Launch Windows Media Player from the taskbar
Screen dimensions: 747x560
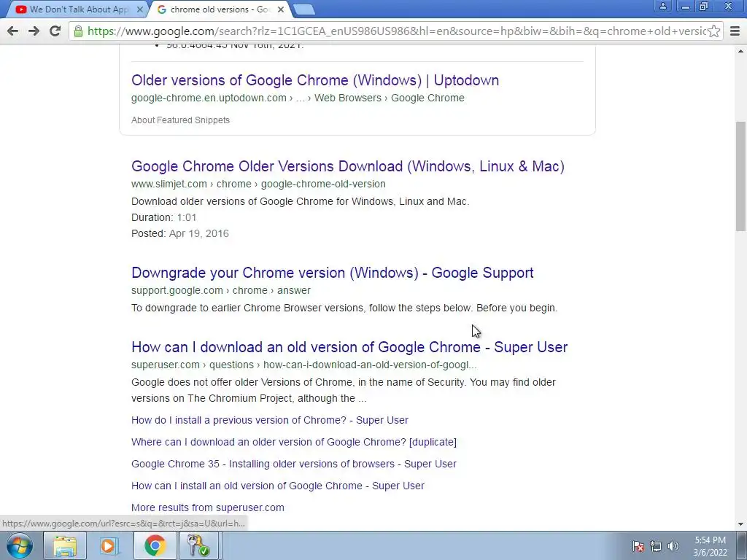pos(109,545)
